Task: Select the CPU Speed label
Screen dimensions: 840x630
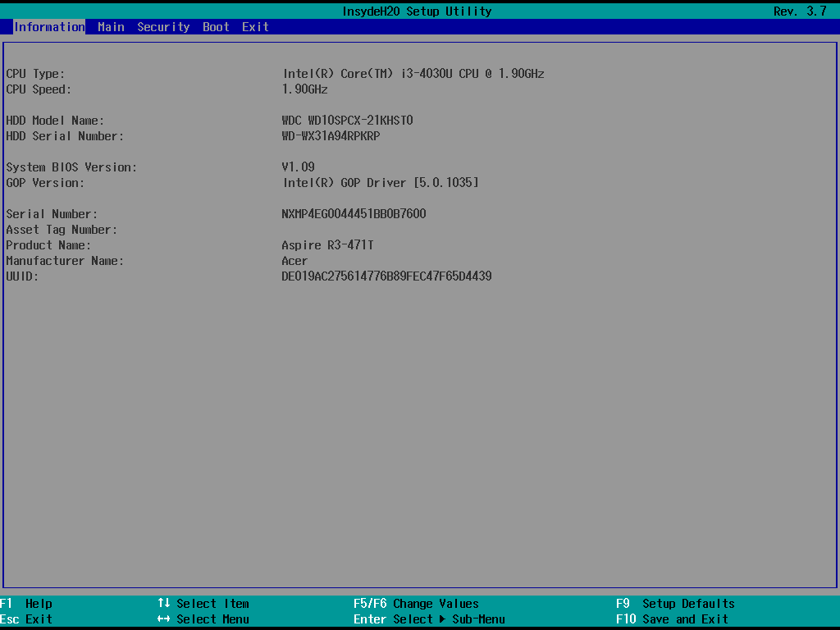Action: coord(39,89)
